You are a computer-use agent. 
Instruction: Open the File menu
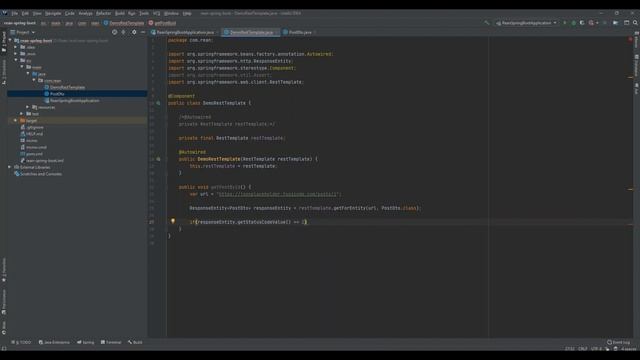[x=15, y=13]
